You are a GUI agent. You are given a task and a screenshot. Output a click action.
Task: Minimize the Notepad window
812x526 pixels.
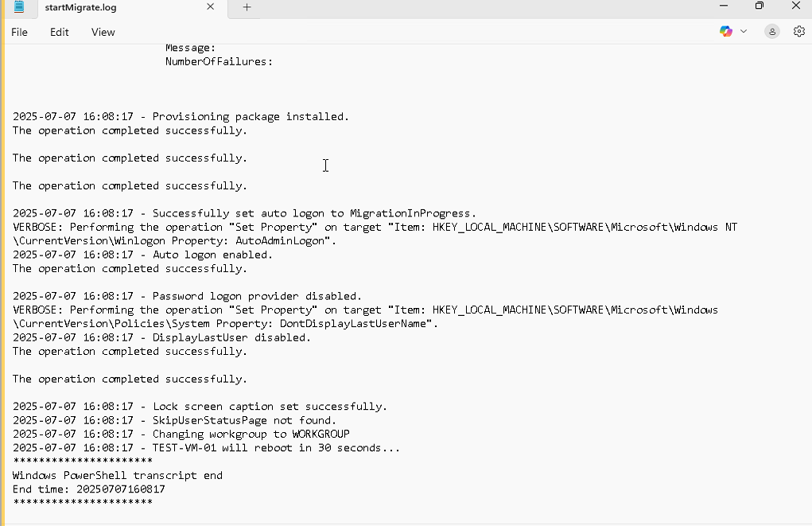pos(723,6)
